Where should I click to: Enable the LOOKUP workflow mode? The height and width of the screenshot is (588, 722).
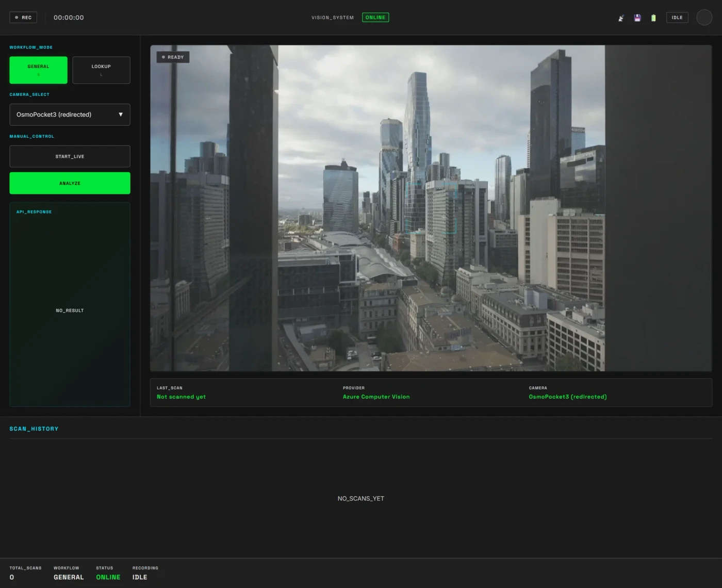click(101, 70)
